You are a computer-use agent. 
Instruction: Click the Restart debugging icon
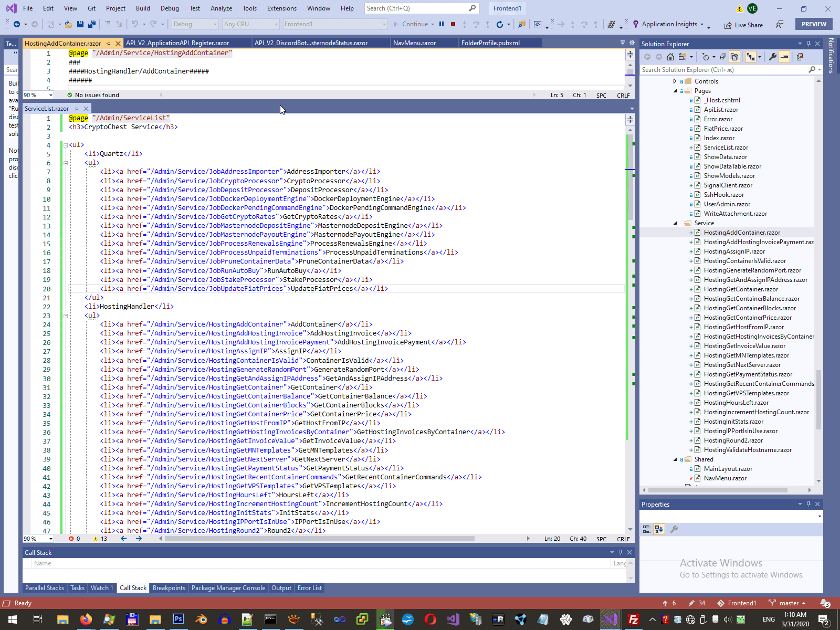click(x=500, y=24)
